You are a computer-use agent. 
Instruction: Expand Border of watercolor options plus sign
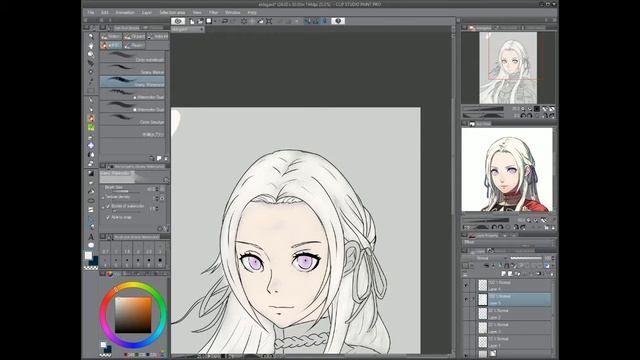click(x=103, y=207)
